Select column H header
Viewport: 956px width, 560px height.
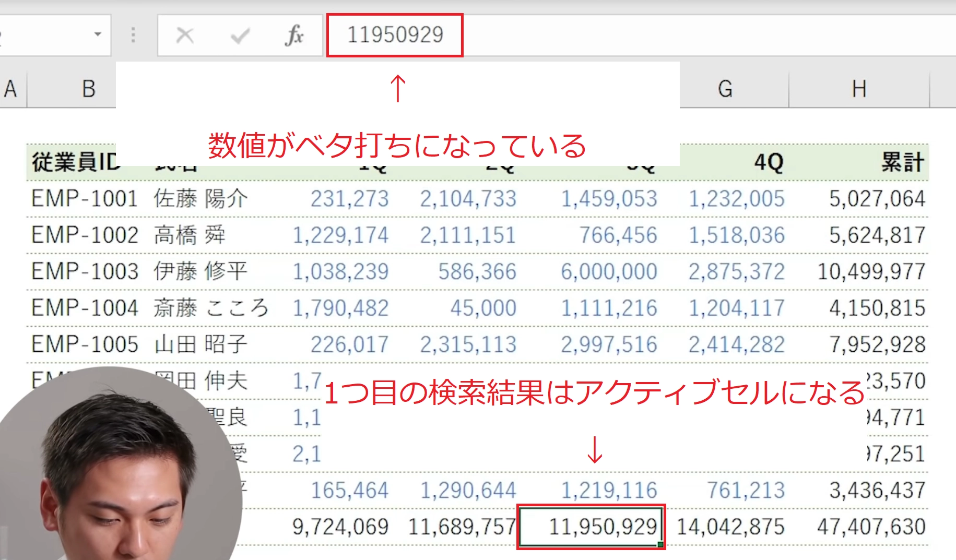[x=859, y=89]
